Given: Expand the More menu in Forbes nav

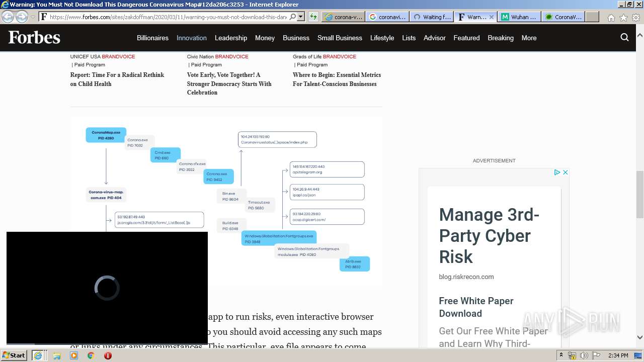Looking at the screenshot, I should click(529, 38).
